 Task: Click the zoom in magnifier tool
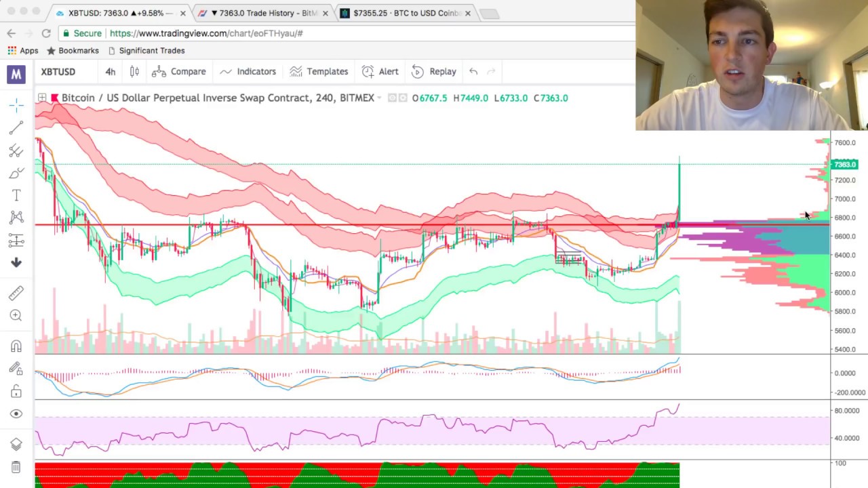[16, 315]
